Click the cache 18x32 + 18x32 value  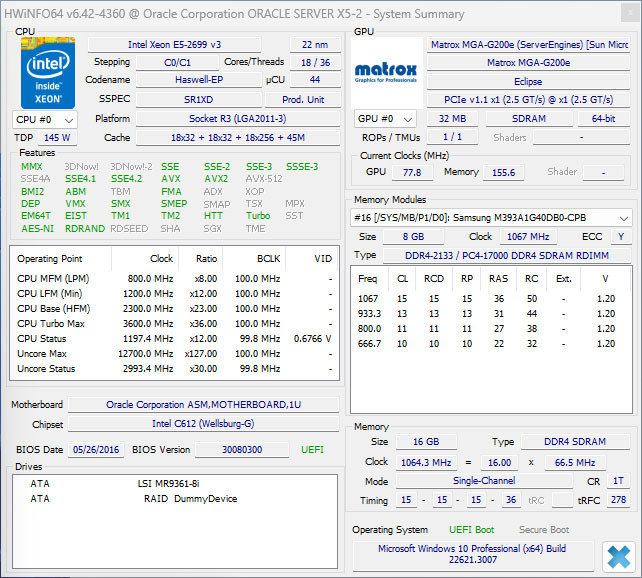[238, 138]
